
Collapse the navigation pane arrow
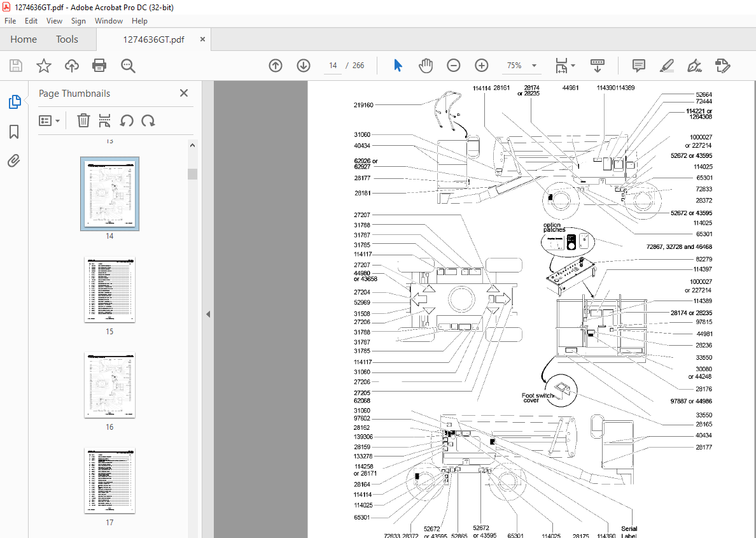pyautogui.click(x=208, y=314)
